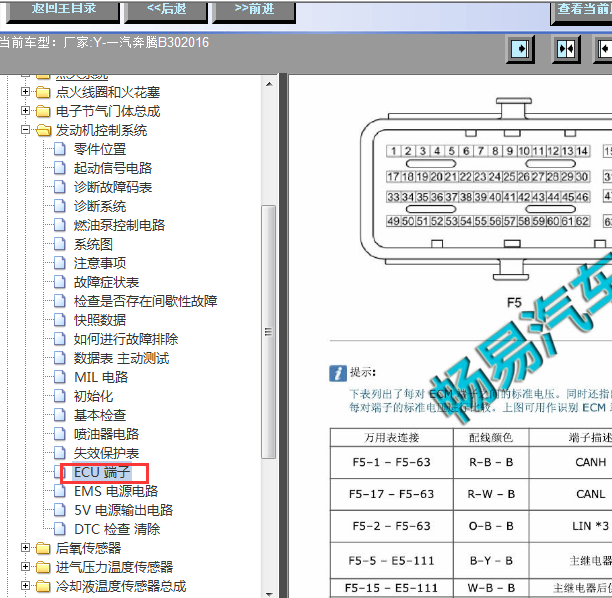Click the 电子节气门体总成 folder icon
612x598 pixels.
[x=43, y=111]
